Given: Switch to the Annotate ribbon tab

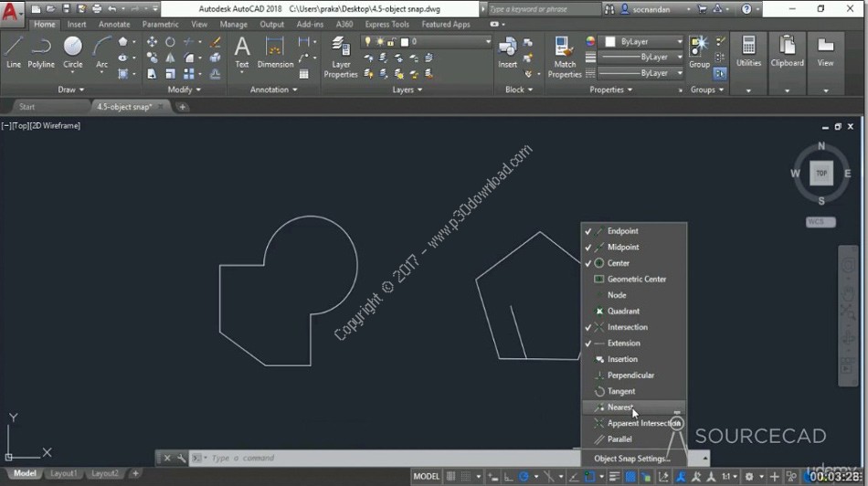Looking at the screenshot, I should tap(114, 25).
